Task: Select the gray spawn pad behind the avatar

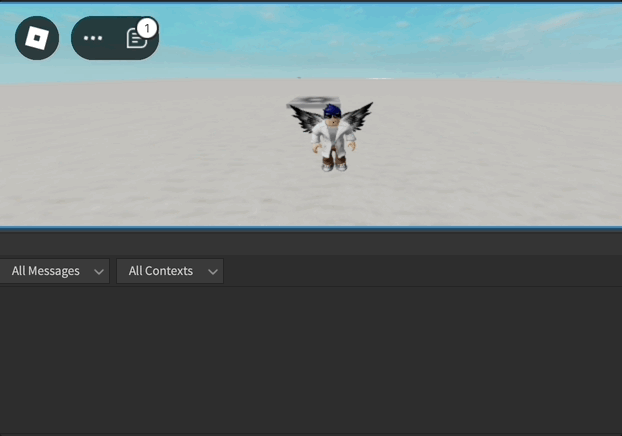Action: point(313,101)
